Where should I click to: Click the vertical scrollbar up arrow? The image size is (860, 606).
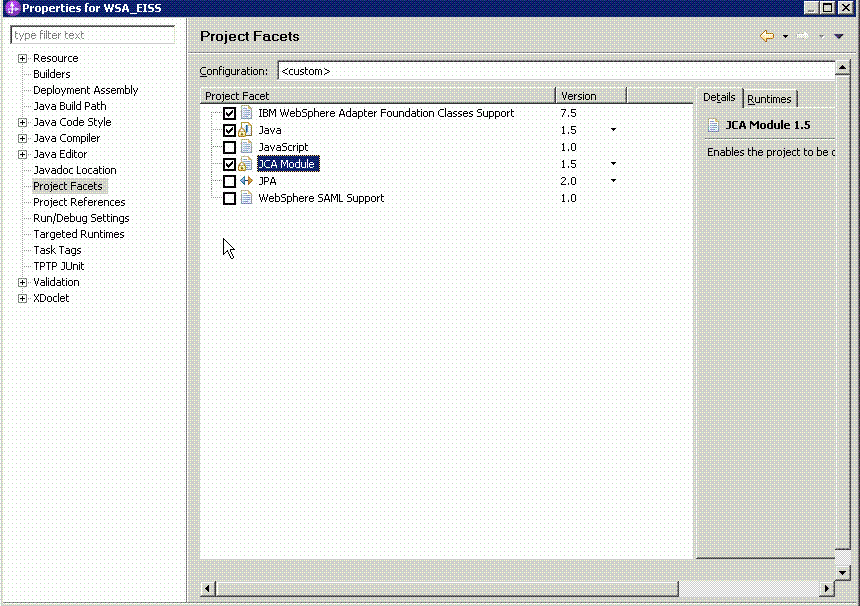[x=842, y=67]
